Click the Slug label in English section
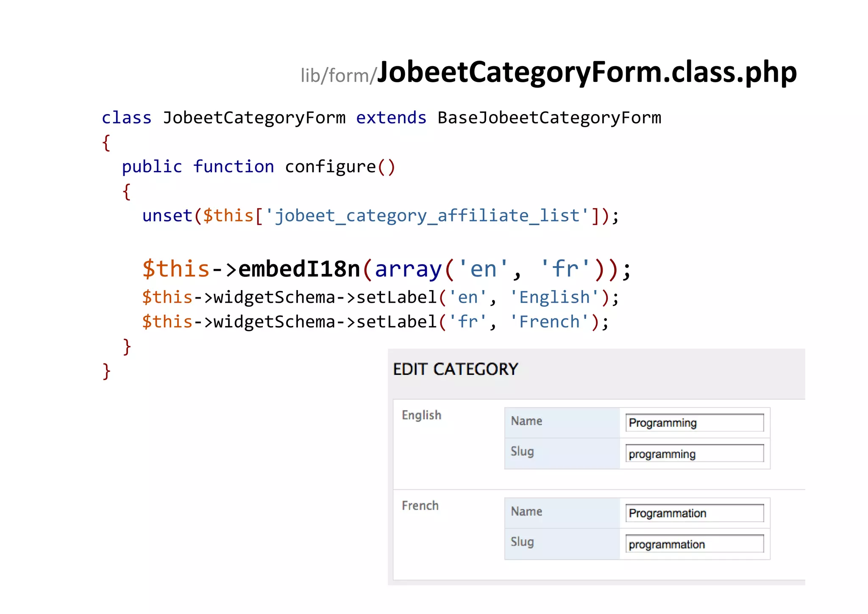 tap(522, 452)
